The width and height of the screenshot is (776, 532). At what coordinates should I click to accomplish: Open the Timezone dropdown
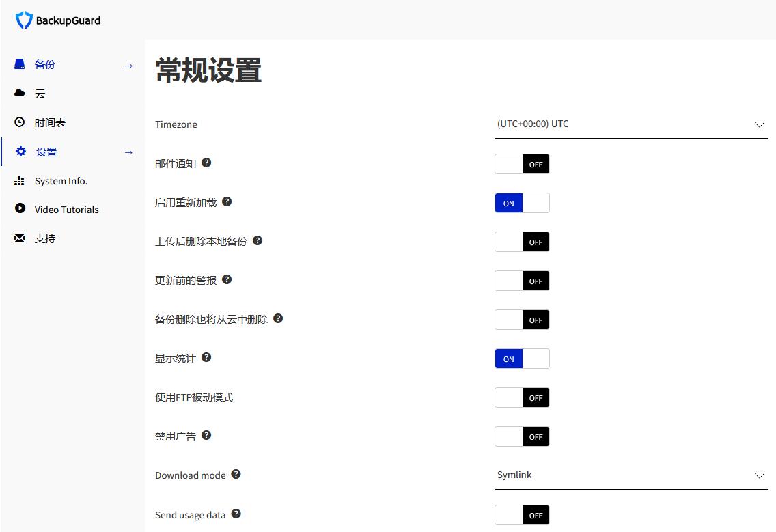tap(630, 124)
